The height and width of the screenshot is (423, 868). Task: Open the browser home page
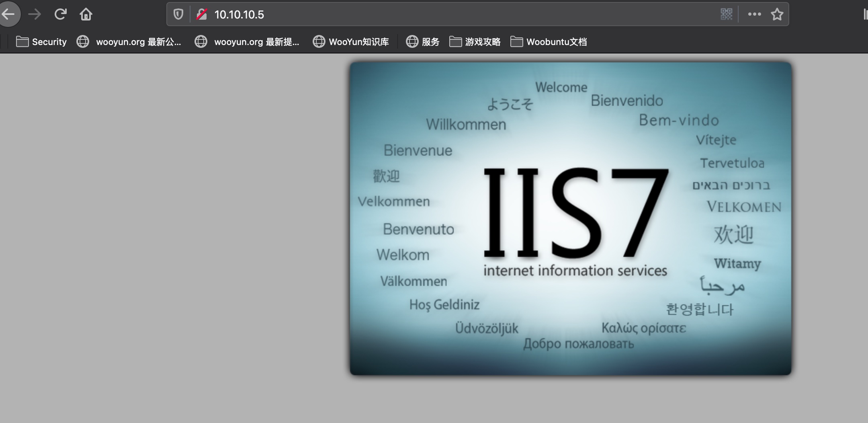click(86, 14)
